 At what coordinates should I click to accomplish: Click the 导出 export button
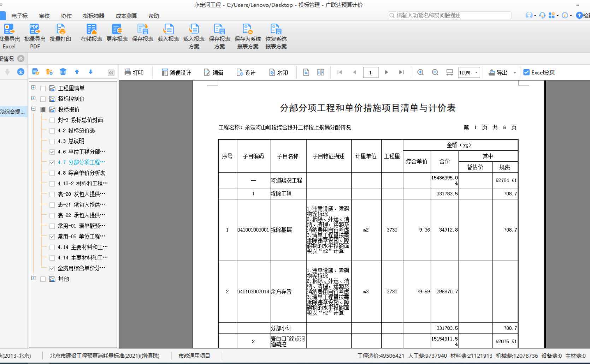498,72
